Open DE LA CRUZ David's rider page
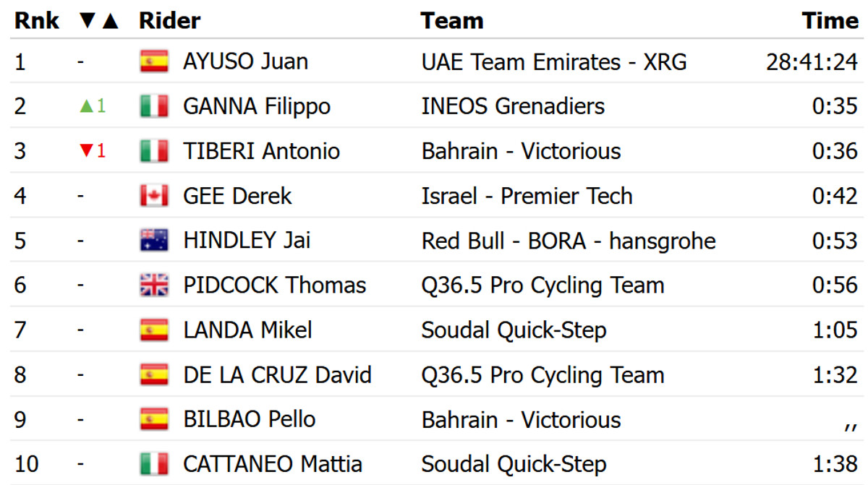868x485 pixels. (277, 375)
